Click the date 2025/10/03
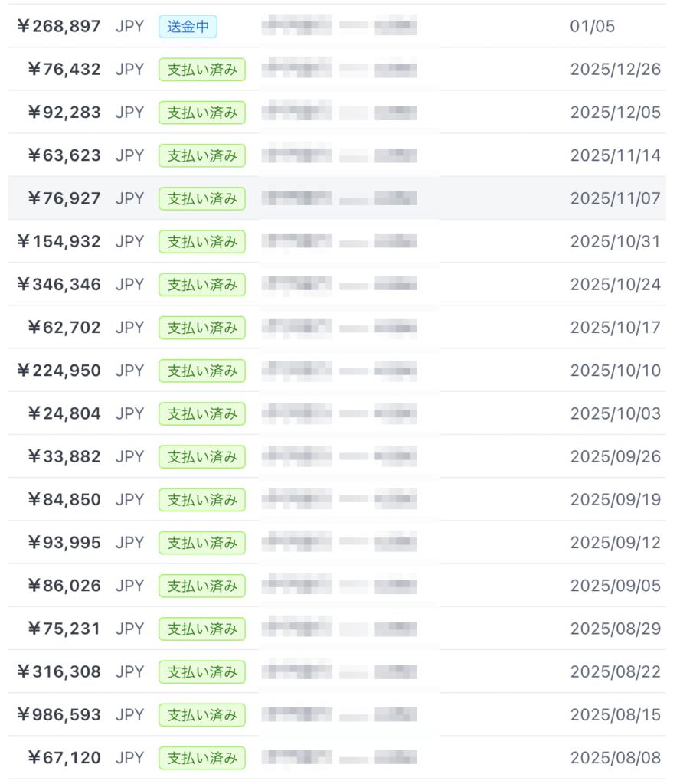Image resolution: width=680 pixels, height=784 pixels. (615, 413)
